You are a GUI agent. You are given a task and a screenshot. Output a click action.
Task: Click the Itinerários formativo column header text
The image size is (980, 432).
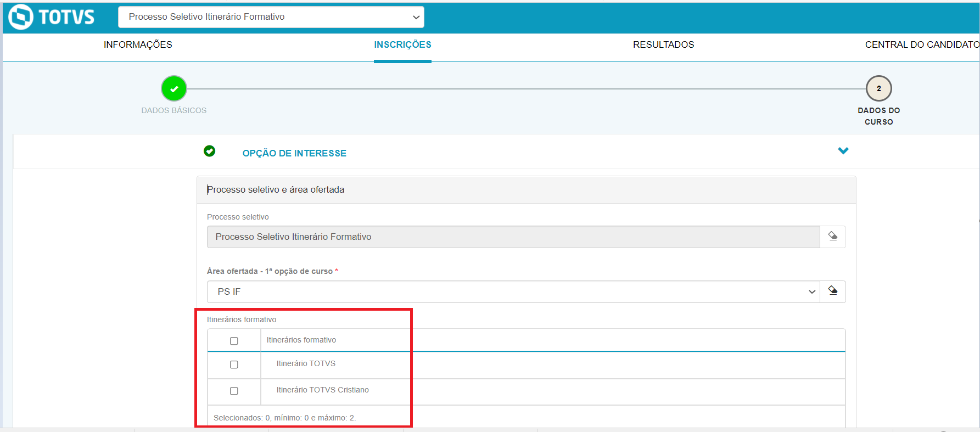click(x=301, y=340)
